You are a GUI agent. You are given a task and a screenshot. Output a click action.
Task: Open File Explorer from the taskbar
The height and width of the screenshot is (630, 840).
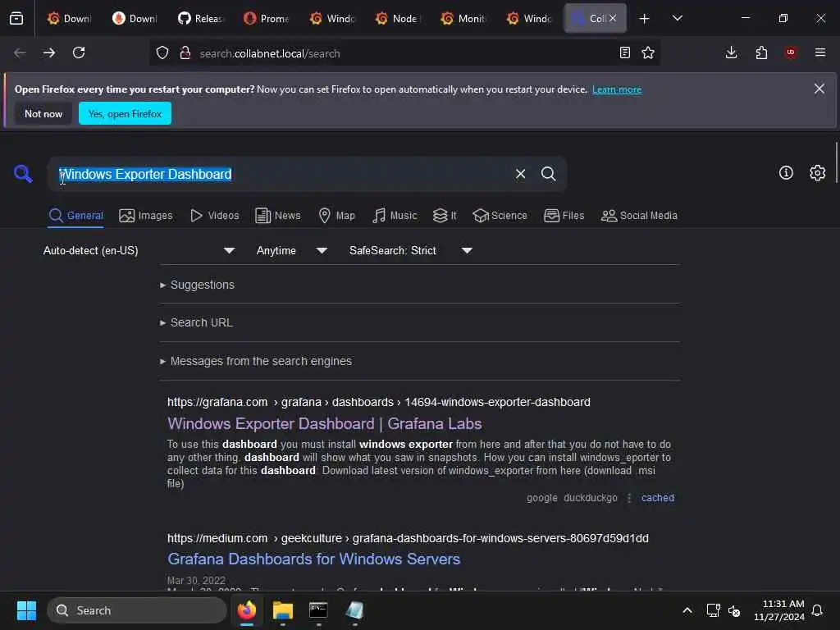pos(283,610)
